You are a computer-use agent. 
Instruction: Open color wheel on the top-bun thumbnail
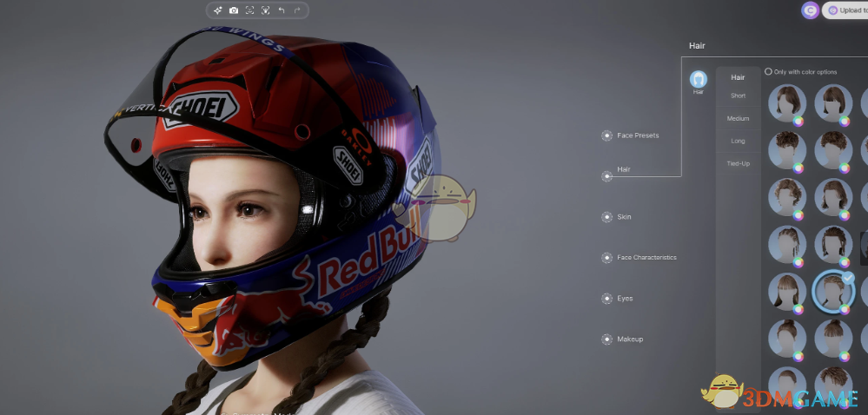[798, 356]
